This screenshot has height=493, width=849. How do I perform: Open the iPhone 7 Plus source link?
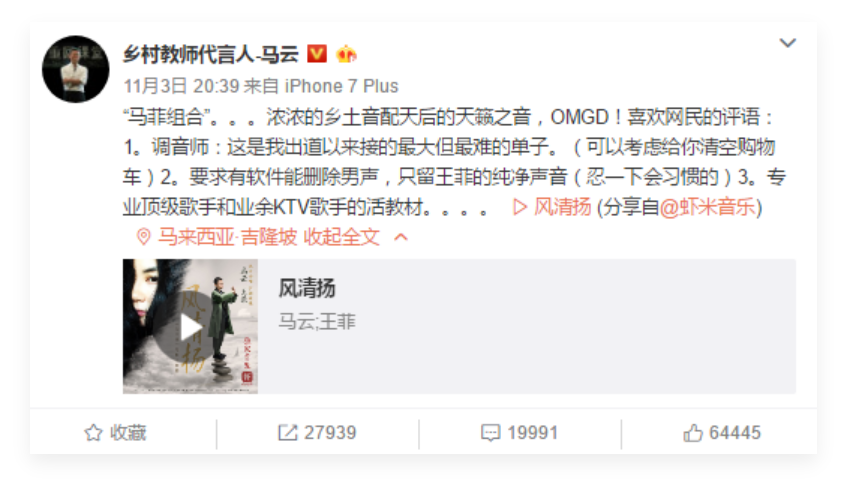(342, 86)
